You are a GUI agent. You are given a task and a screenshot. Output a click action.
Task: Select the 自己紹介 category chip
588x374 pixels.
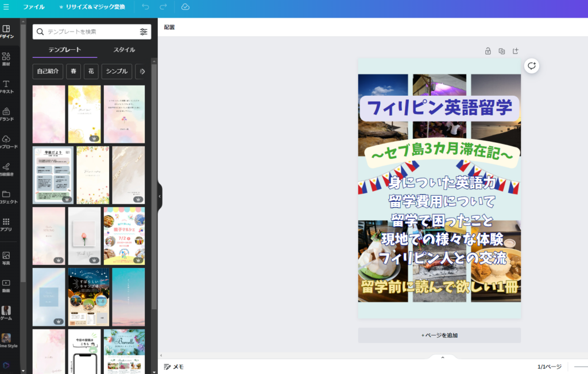point(48,72)
